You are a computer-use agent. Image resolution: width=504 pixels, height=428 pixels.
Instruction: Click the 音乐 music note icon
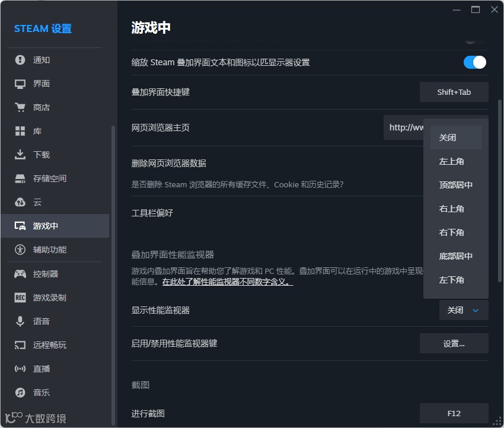(20, 392)
